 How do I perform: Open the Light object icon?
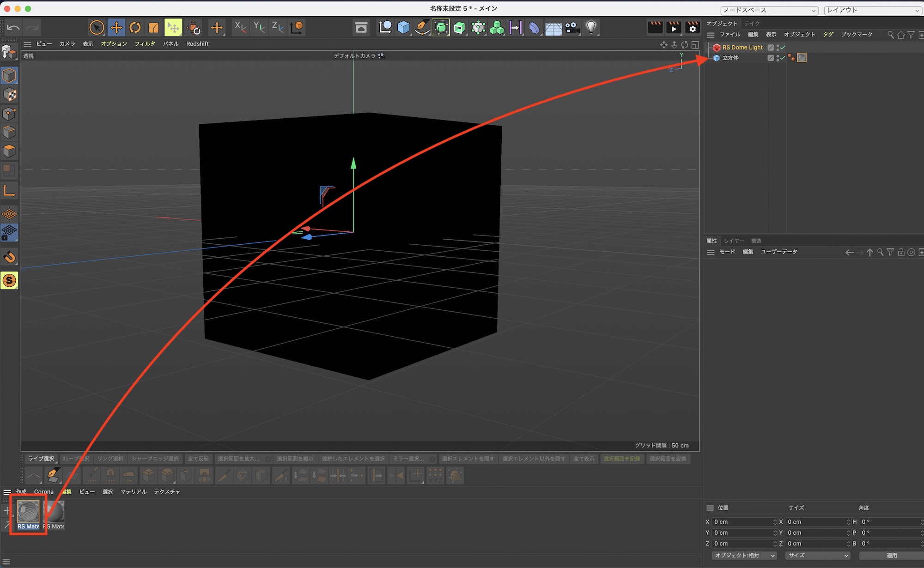pos(591,28)
